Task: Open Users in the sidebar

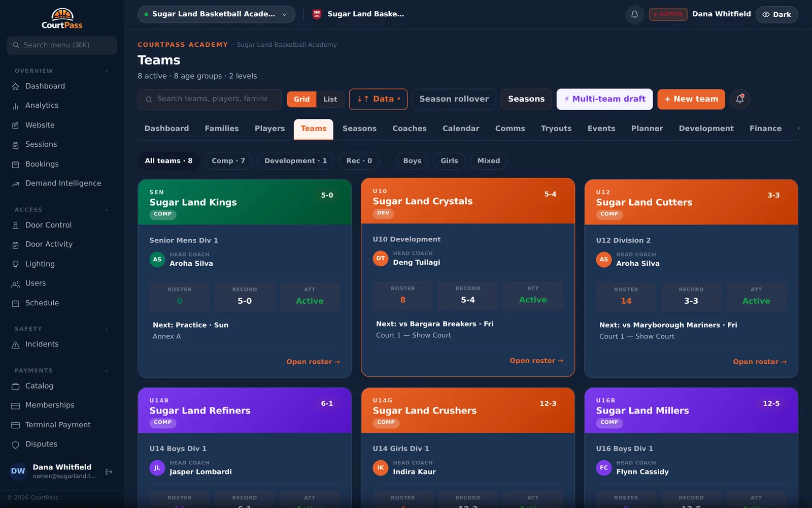Action: pyautogui.click(x=36, y=283)
